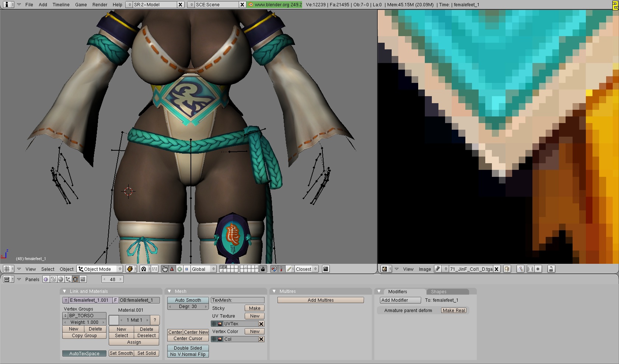
Task: Toggle No V.Normal Flip
Action: point(188,354)
